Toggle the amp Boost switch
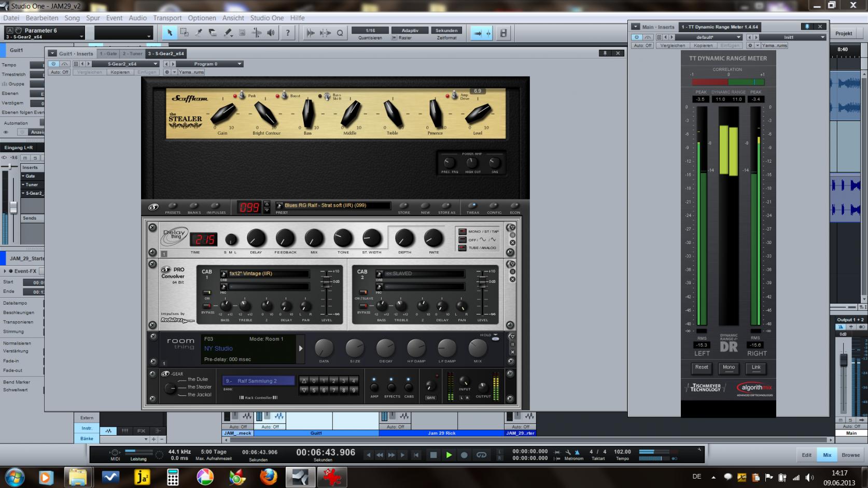Screen dimensions: 868x488 pos(285,95)
